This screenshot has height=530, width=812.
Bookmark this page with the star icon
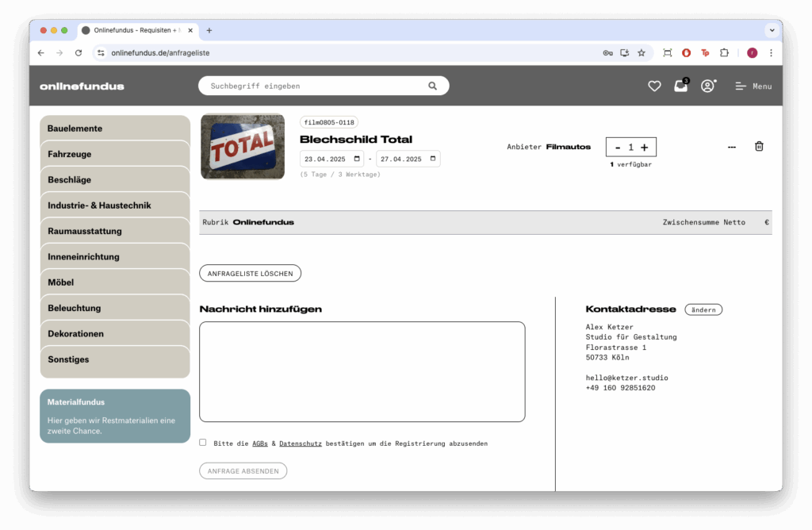[x=641, y=53]
